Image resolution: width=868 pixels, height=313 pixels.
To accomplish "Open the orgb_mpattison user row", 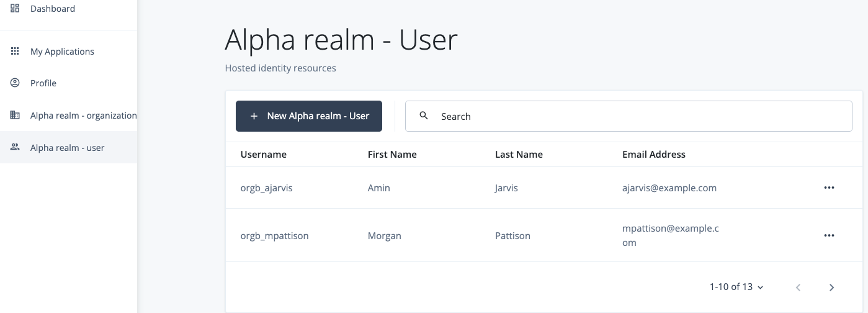I will (x=275, y=236).
